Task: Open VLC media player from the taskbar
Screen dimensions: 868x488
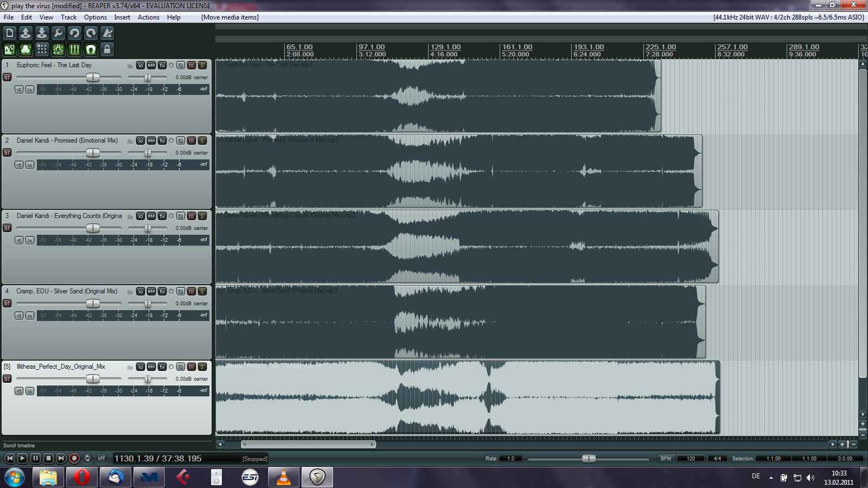Action: point(283,477)
